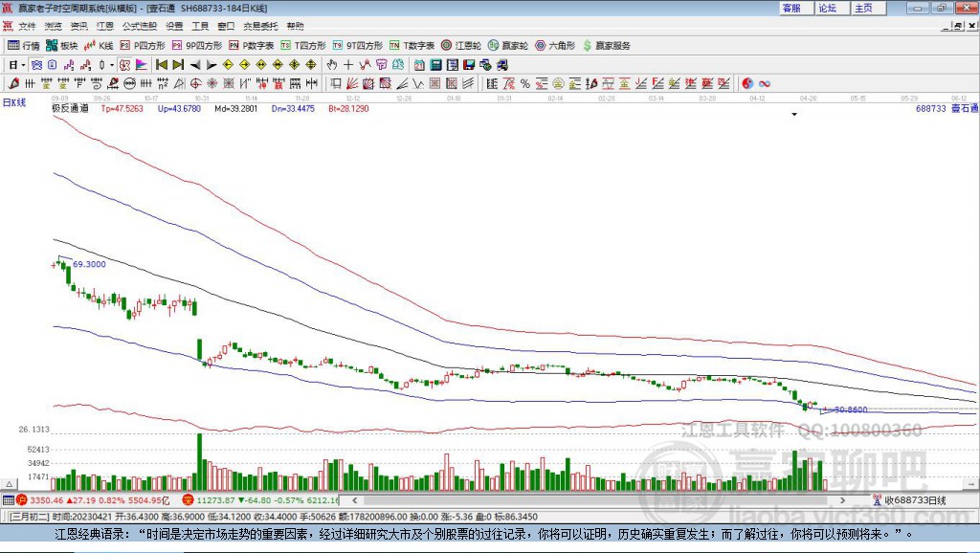Screen dimensions: 980x553
Task: Open the 公式选股 menu
Action: coord(138,26)
